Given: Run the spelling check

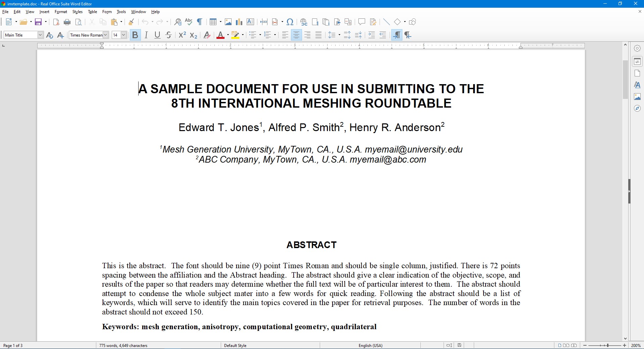Looking at the screenshot, I should [x=189, y=22].
